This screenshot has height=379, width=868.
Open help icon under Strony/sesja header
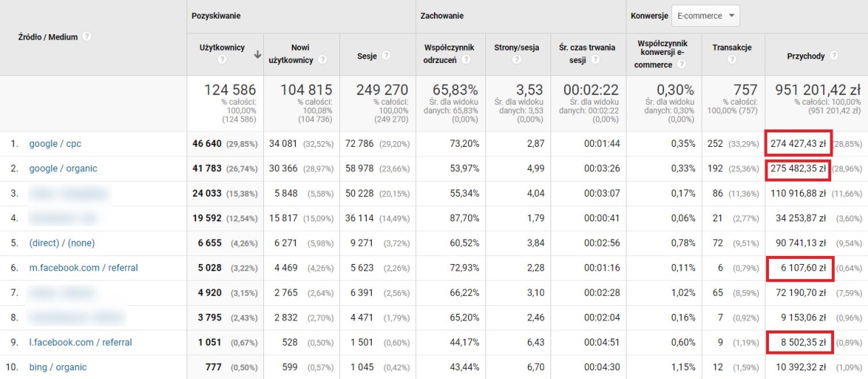[517, 60]
